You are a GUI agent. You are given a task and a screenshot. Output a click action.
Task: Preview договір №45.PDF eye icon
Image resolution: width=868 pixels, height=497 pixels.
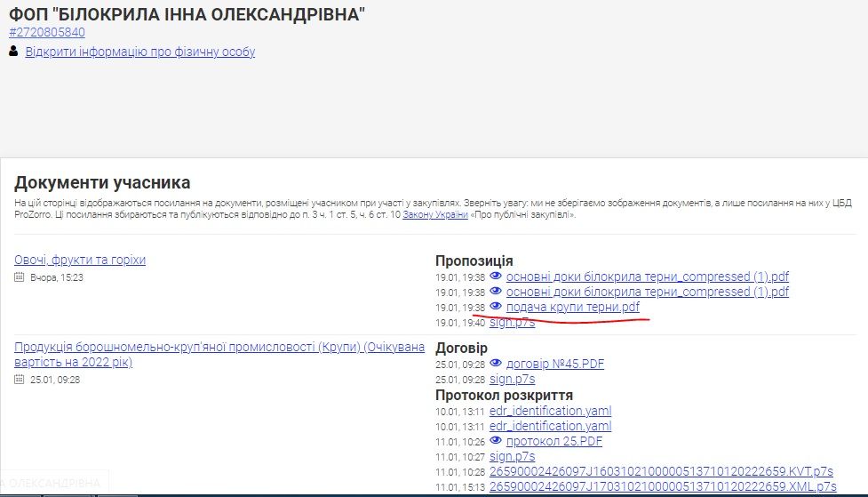click(496, 363)
